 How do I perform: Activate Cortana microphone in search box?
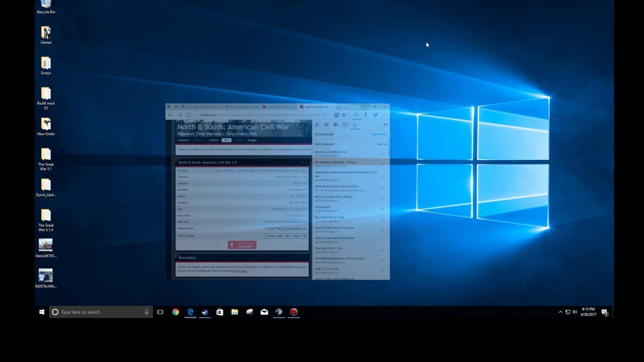(x=146, y=312)
